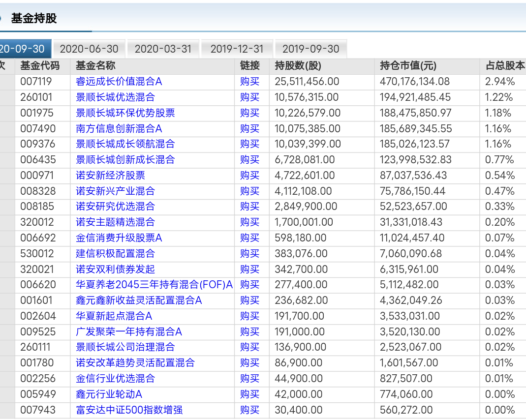Open 华夏养老2045三年持有混合(FOF)A link
The image size is (526, 420).
[155, 285]
